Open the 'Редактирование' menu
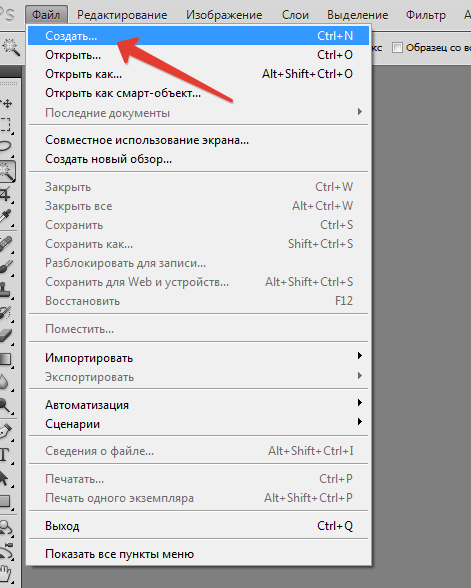This screenshot has height=588, width=471. pyautogui.click(x=122, y=15)
